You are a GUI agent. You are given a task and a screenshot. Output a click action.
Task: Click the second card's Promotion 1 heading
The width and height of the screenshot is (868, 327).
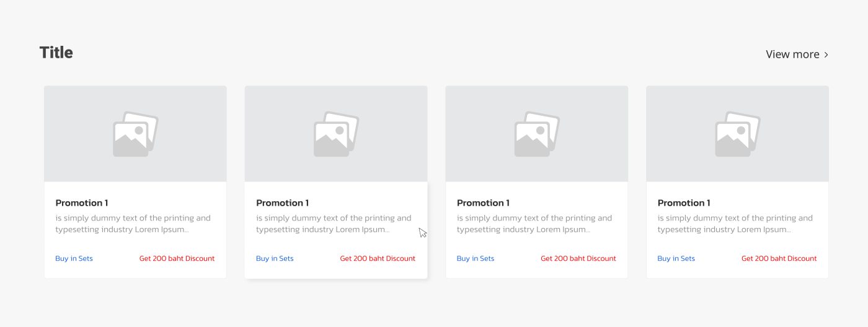click(x=283, y=203)
